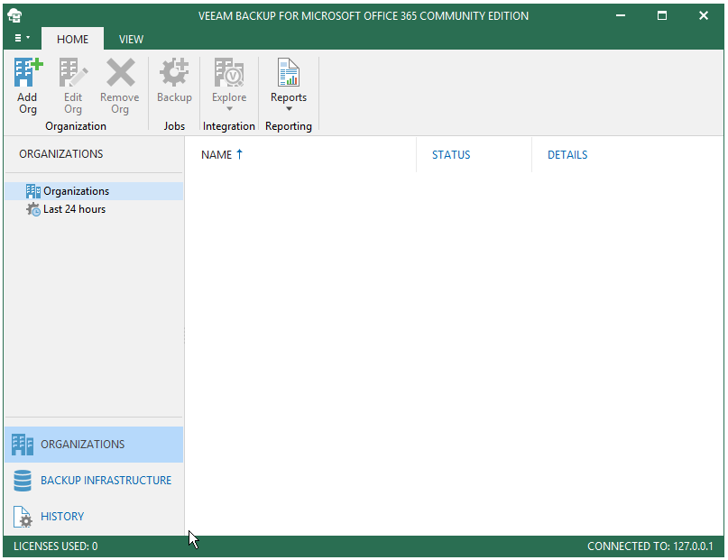Maximize the Veeam Backup window
This screenshot has width=728, height=560.
click(662, 15)
